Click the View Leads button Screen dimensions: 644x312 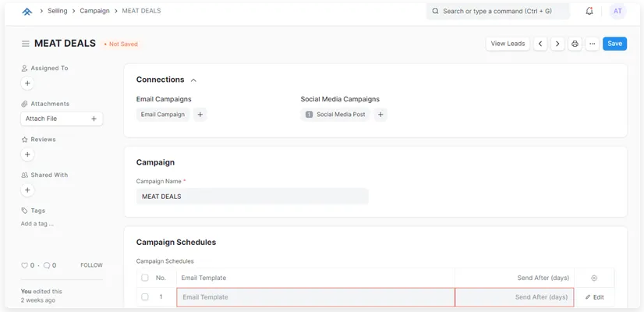coord(508,44)
